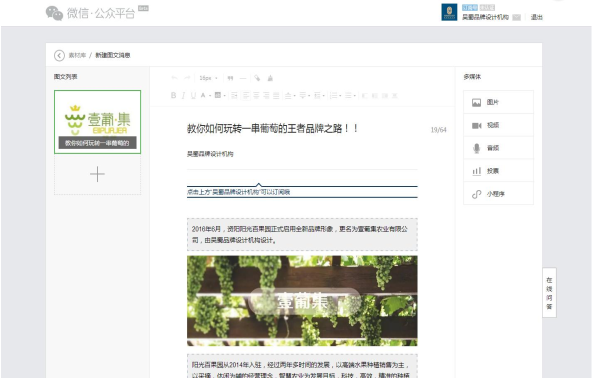Viewport: 592px width, 379px height.
Task: Click the ordered list icon
Action: click(334, 95)
